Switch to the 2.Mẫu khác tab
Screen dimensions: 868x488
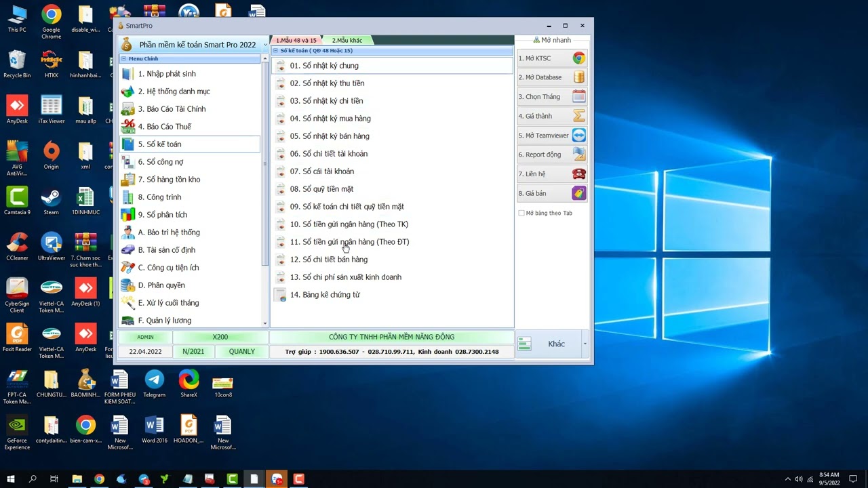(347, 41)
